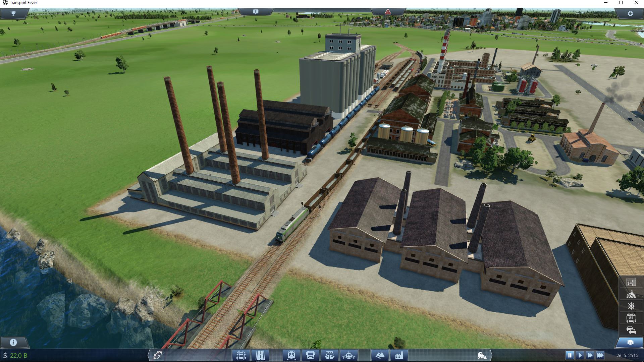Open the info tab at top center
This screenshot has width=644, height=362.
point(256,12)
